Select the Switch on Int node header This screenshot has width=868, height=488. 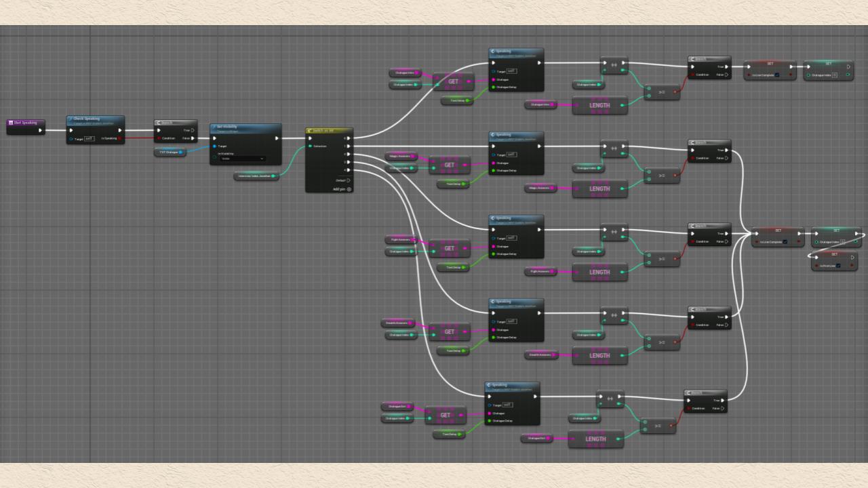[x=329, y=131]
